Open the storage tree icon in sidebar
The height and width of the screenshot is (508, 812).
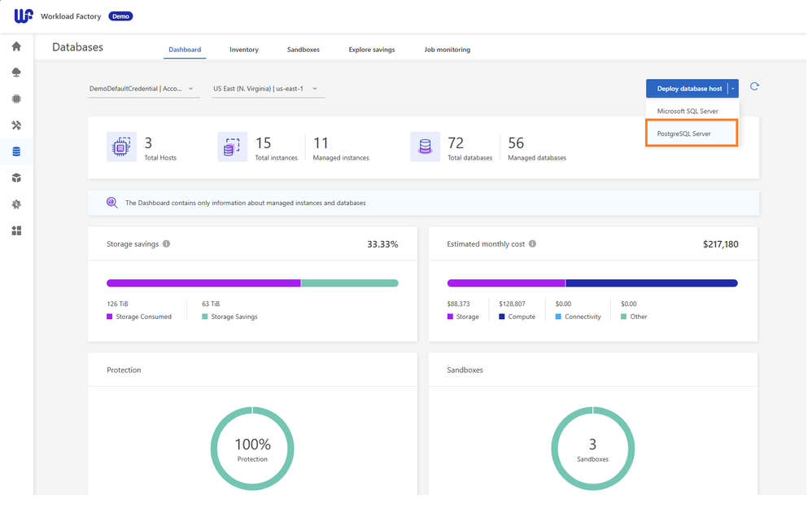(16, 72)
